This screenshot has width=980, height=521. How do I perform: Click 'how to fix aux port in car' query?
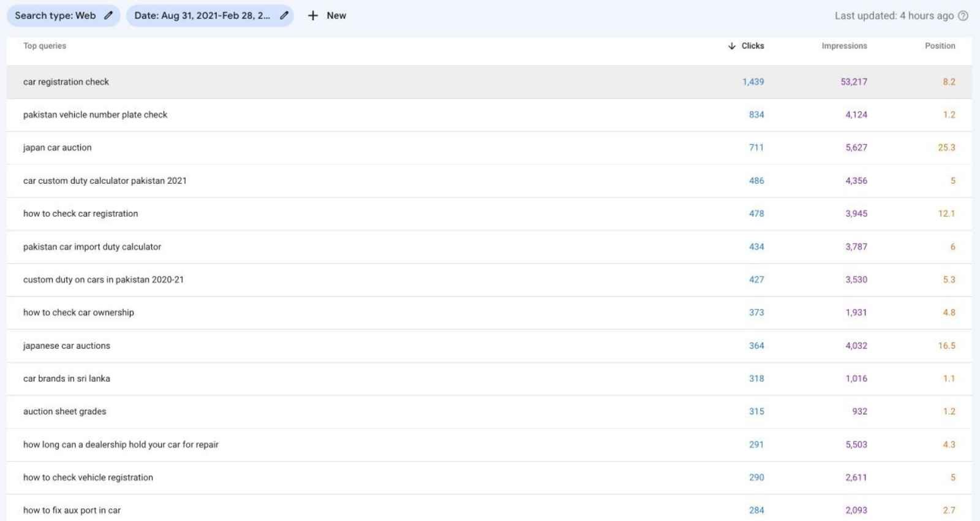point(72,511)
